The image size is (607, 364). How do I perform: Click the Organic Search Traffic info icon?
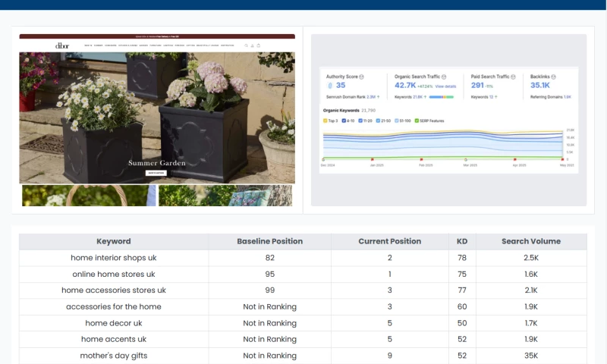point(444,77)
